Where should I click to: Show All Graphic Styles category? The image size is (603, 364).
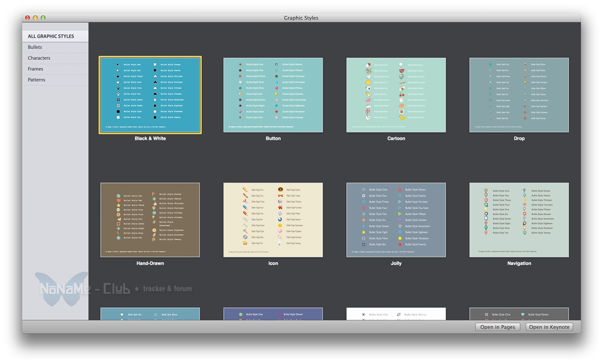pyautogui.click(x=51, y=36)
